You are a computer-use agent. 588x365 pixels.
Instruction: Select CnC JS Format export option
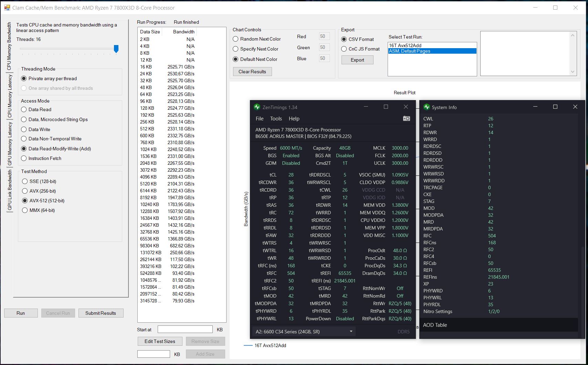pos(360,49)
